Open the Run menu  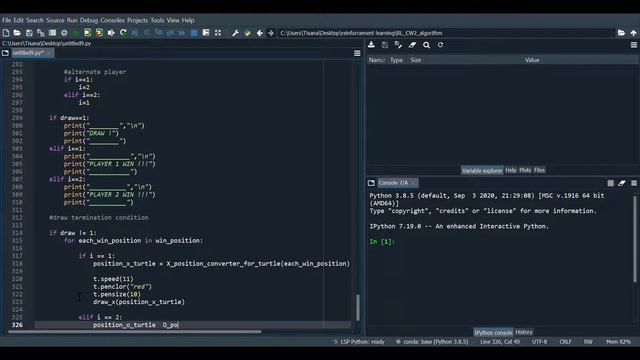(72, 20)
